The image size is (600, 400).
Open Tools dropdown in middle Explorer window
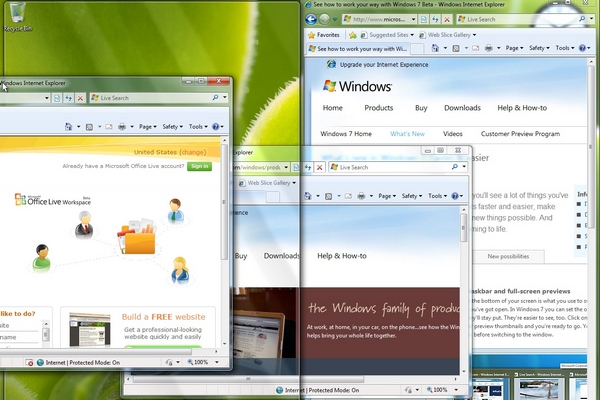pos(437,196)
